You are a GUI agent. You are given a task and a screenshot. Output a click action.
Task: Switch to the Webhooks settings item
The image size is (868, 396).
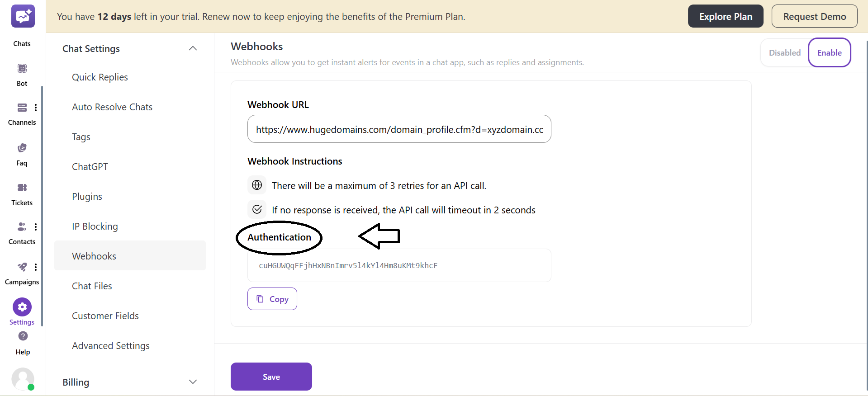pyautogui.click(x=94, y=255)
